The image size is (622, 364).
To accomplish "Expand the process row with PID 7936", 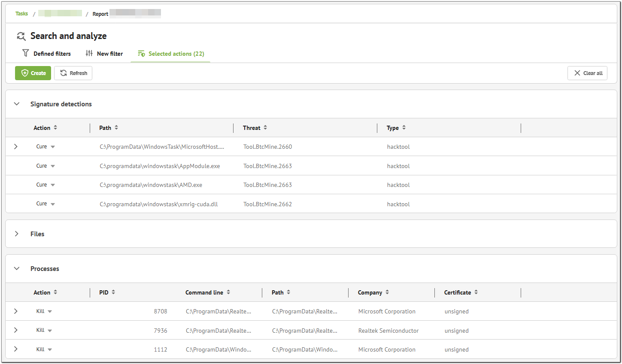I will click(16, 330).
